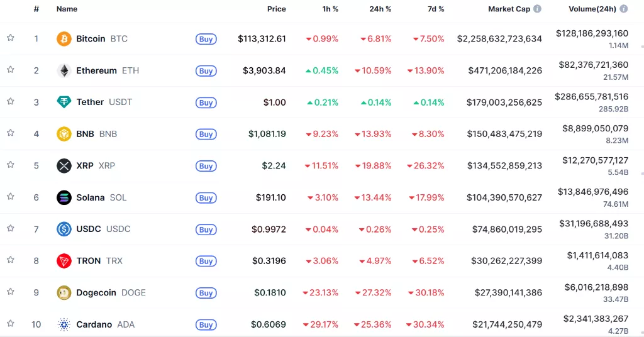The image size is (644, 337).
Task: Sort table by Price column header
Action: click(x=276, y=9)
